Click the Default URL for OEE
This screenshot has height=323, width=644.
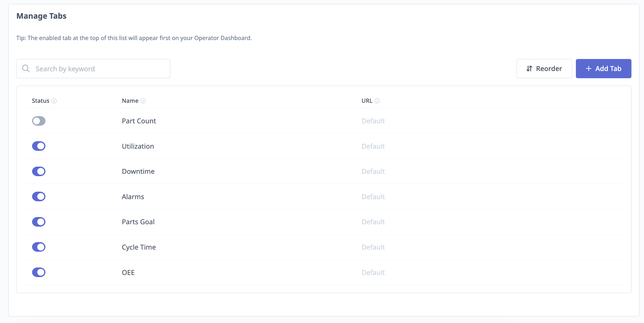(373, 273)
